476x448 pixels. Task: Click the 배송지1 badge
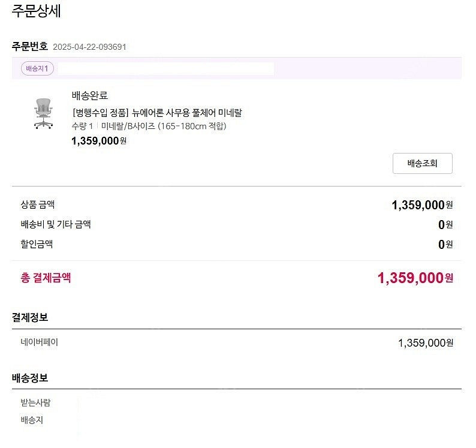(x=37, y=68)
